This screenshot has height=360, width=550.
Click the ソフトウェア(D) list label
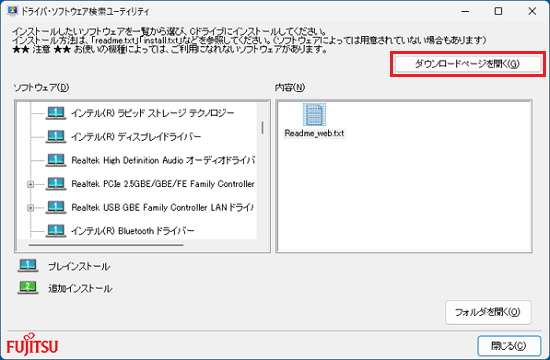click(x=41, y=87)
